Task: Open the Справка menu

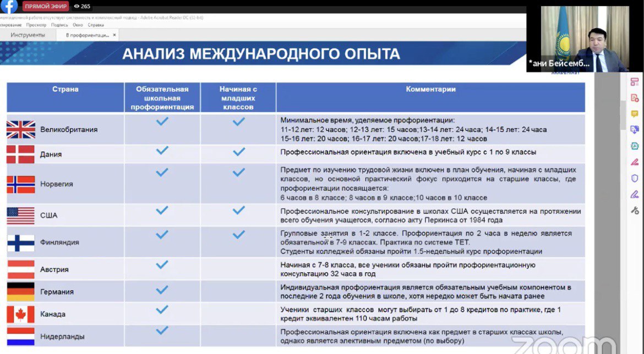Action: [x=96, y=25]
